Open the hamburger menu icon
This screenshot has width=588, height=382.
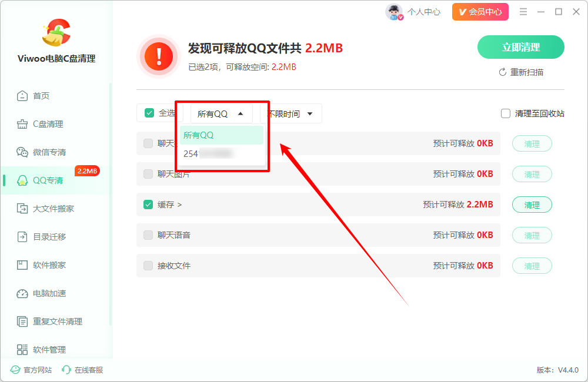[x=523, y=12]
